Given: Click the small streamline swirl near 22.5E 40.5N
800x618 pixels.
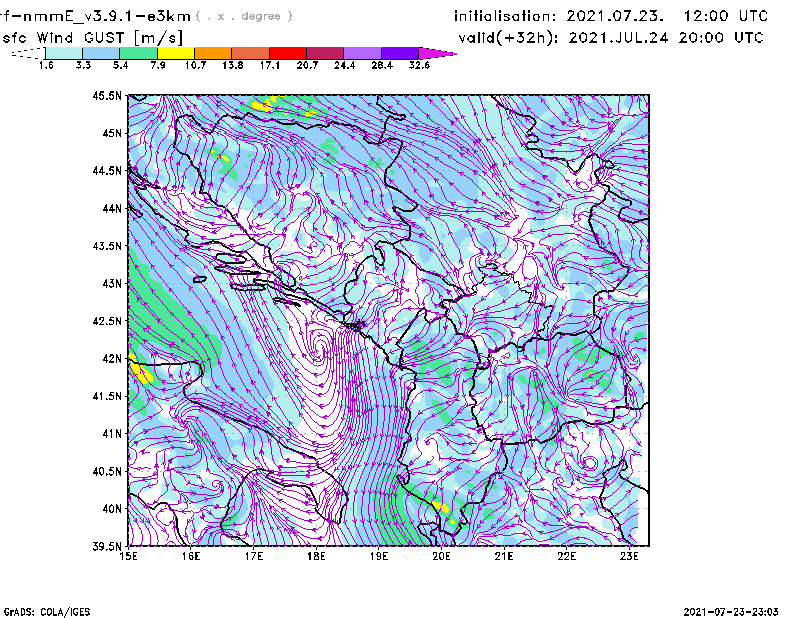Looking at the screenshot, I should (x=590, y=463).
